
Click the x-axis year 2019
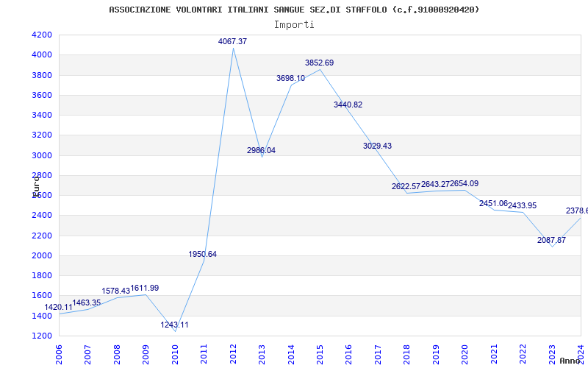tap(436, 355)
